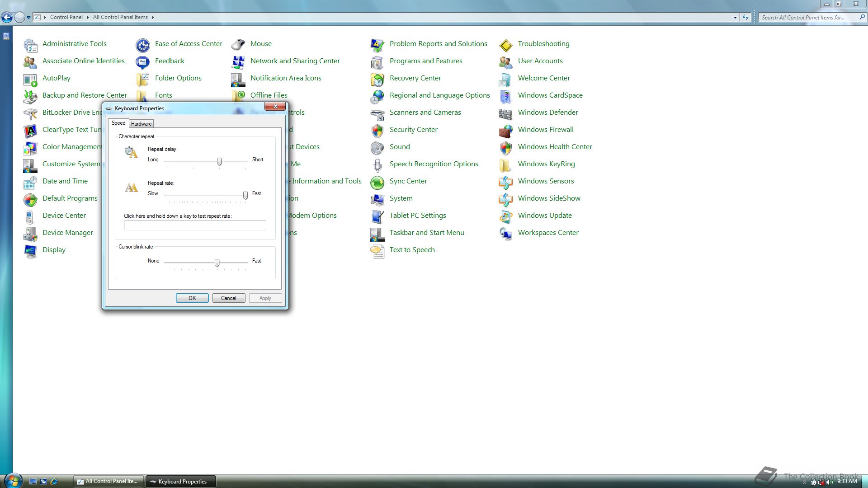Image resolution: width=868 pixels, height=488 pixels.
Task: Click the Mouse icon in Control Panel
Action: click(238, 45)
